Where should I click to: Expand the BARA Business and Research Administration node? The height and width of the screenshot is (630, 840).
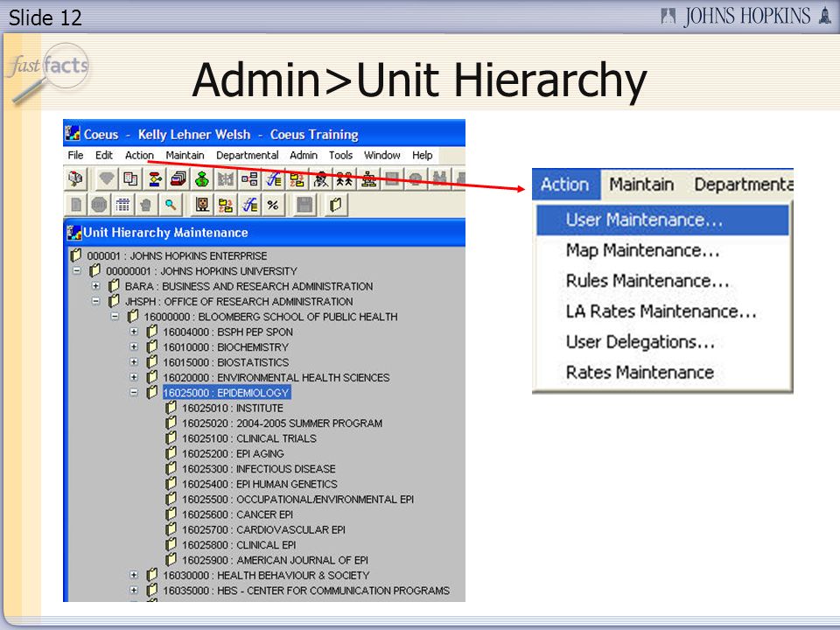[x=96, y=286]
